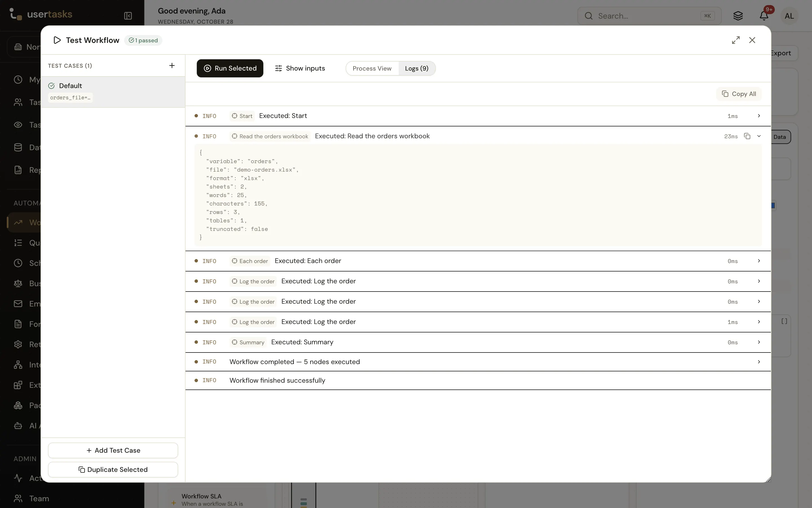Open the notifications bell
The width and height of the screenshot is (812, 508).
(764, 16)
